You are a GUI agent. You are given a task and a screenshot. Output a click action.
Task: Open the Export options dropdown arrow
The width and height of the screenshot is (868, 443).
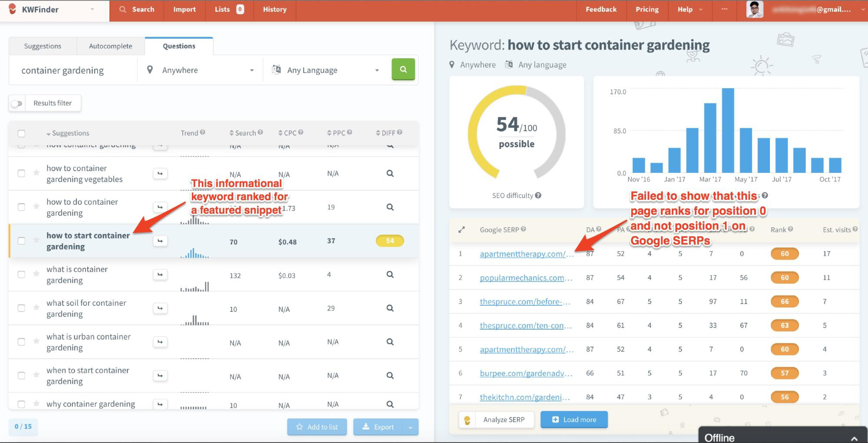pos(410,427)
